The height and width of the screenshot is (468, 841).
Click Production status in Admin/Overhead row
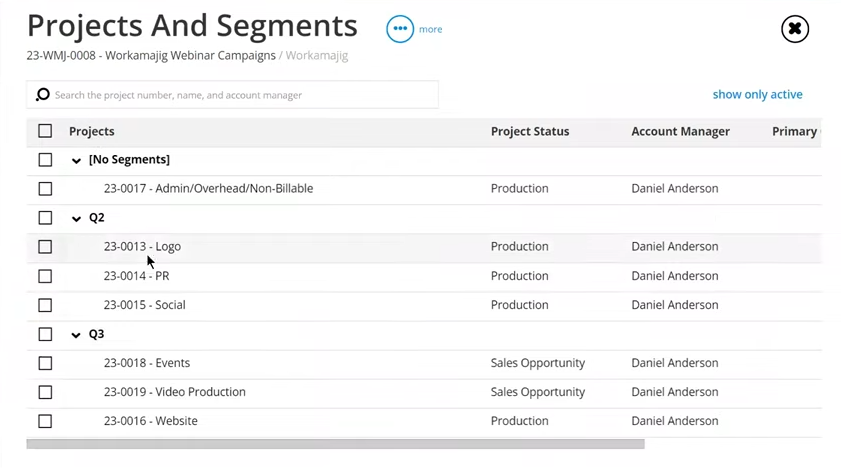pyautogui.click(x=519, y=188)
